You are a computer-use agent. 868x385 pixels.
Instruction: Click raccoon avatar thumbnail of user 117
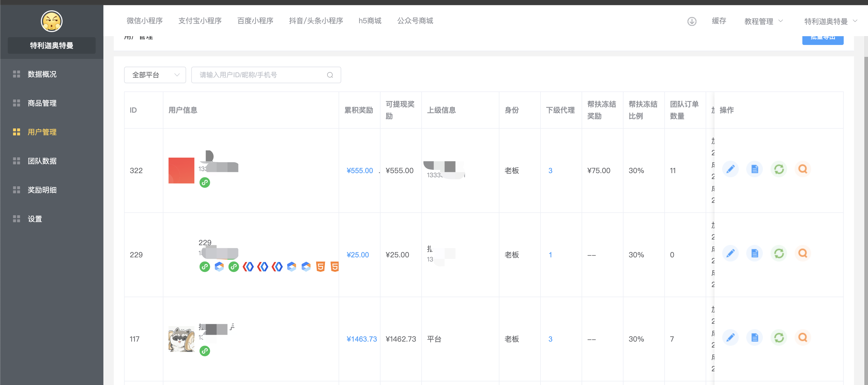click(x=181, y=339)
